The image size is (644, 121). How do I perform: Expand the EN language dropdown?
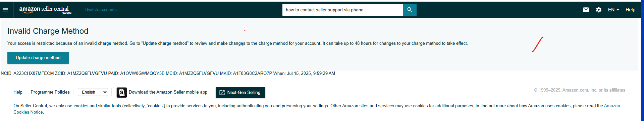tap(613, 10)
